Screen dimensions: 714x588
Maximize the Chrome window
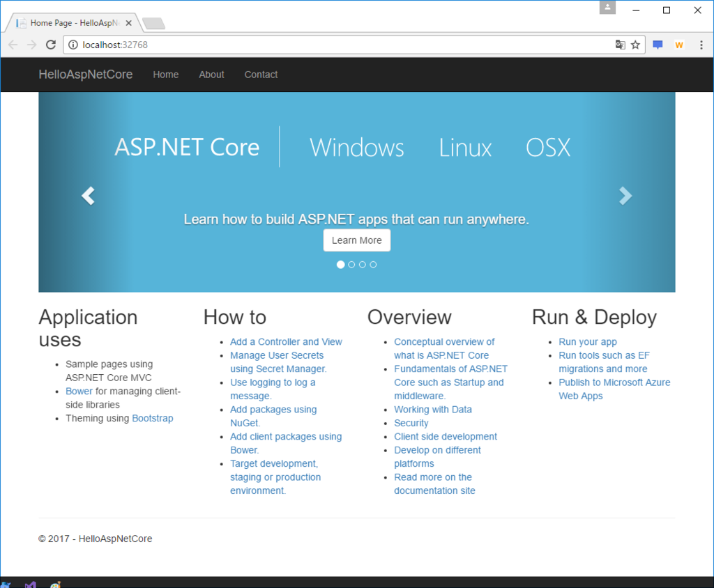point(667,10)
